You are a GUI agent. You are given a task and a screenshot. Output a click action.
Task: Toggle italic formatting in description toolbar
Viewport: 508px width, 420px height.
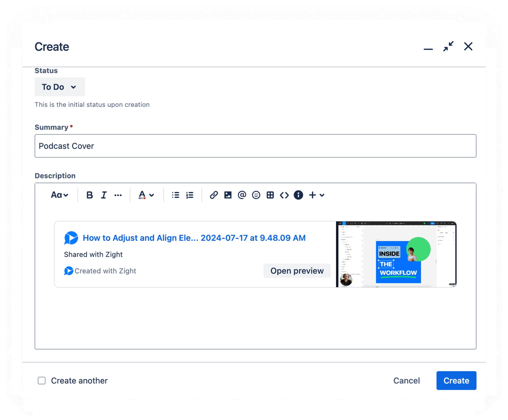104,195
